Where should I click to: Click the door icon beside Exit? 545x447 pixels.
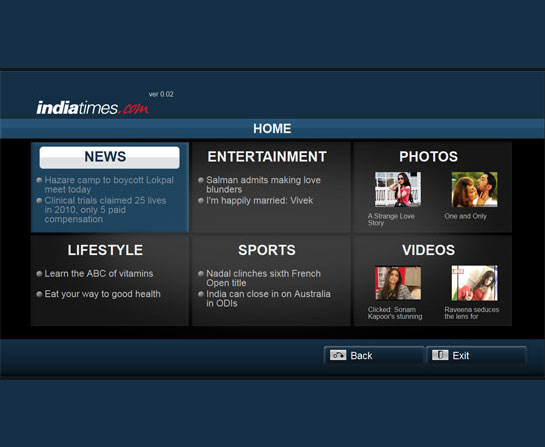click(x=440, y=355)
